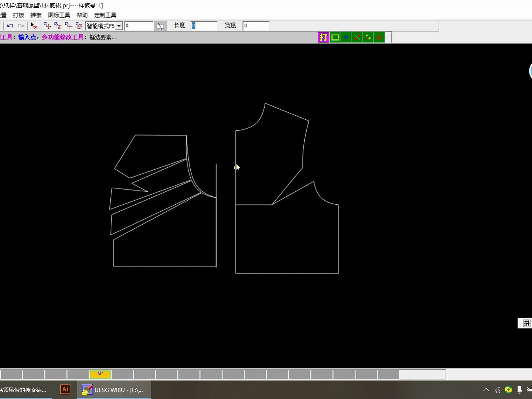Select the delete-element arrow tool with red X

pyautogui.click(x=34, y=26)
